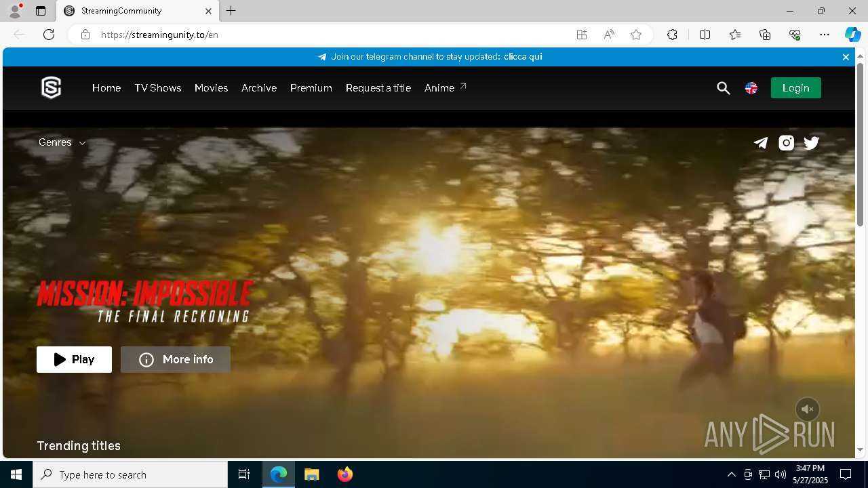Screen dimensions: 868x488
Task: Open the StreamingCommunity logo home link
Action: coord(52,88)
